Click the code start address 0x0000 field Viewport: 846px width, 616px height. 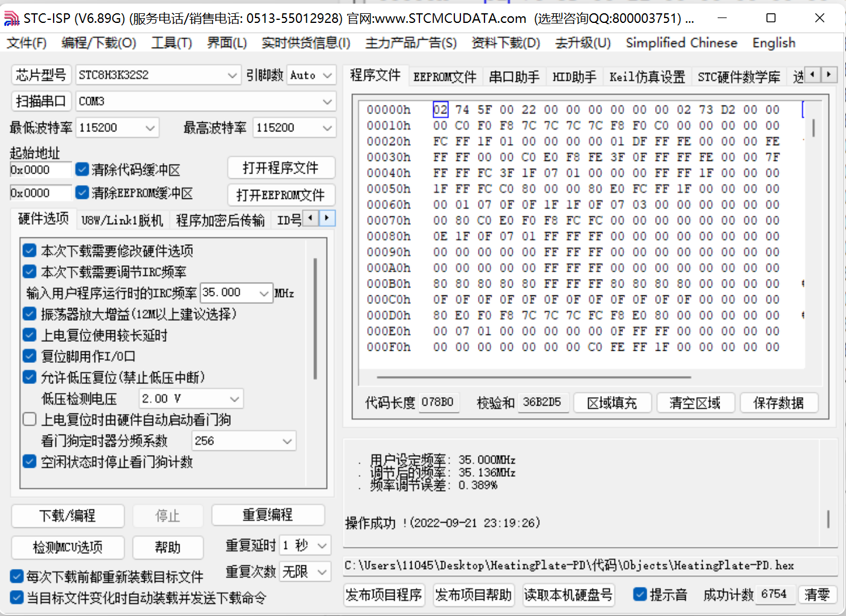[40, 170]
